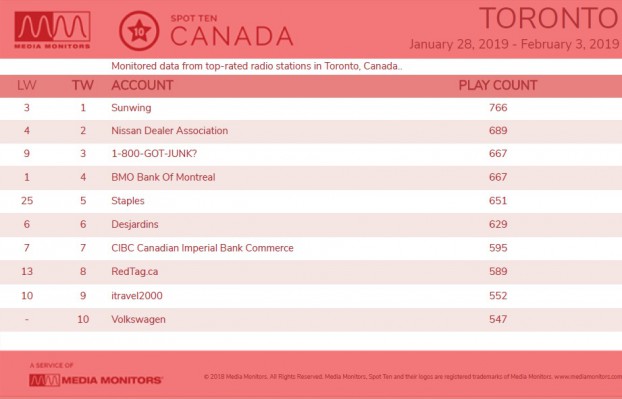The image size is (622, 399).
Task: Select the LW column header
Action: (x=27, y=85)
